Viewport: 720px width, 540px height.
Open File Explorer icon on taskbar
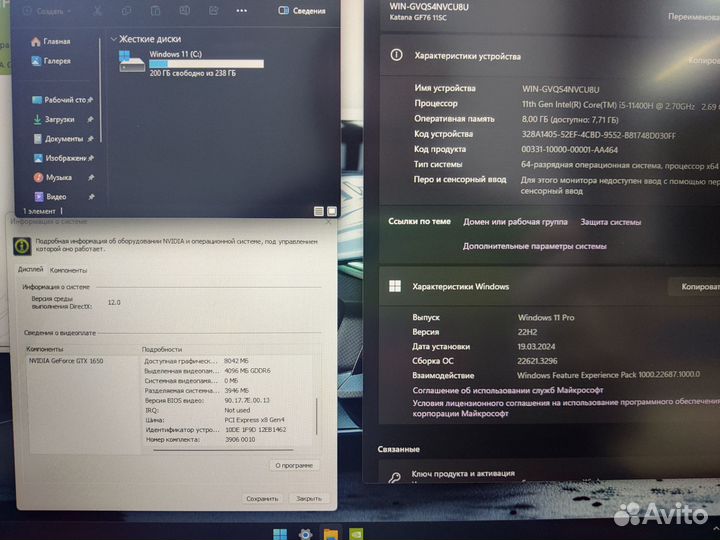coord(331,534)
